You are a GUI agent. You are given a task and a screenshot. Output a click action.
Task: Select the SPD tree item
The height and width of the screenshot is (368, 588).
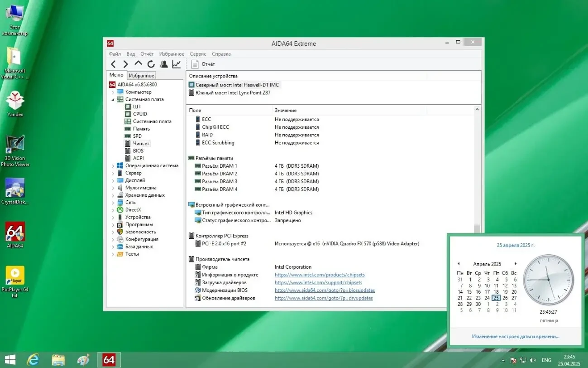pos(137,136)
